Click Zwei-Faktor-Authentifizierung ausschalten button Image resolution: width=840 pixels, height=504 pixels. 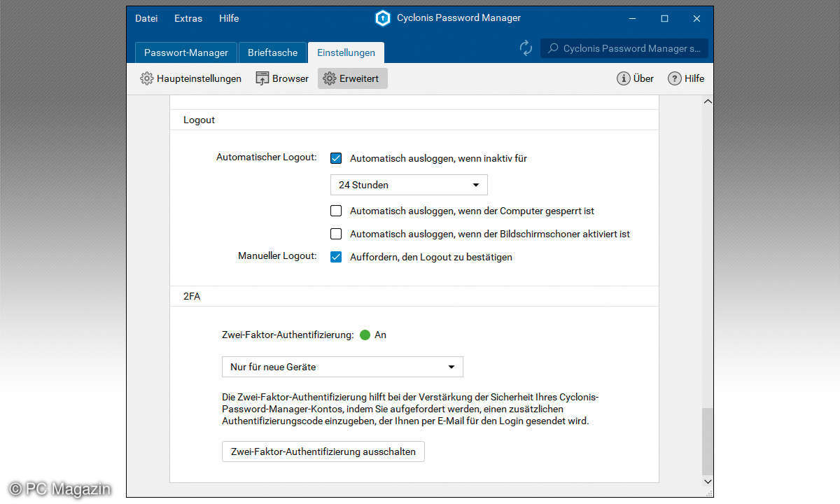tap(323, 451)
